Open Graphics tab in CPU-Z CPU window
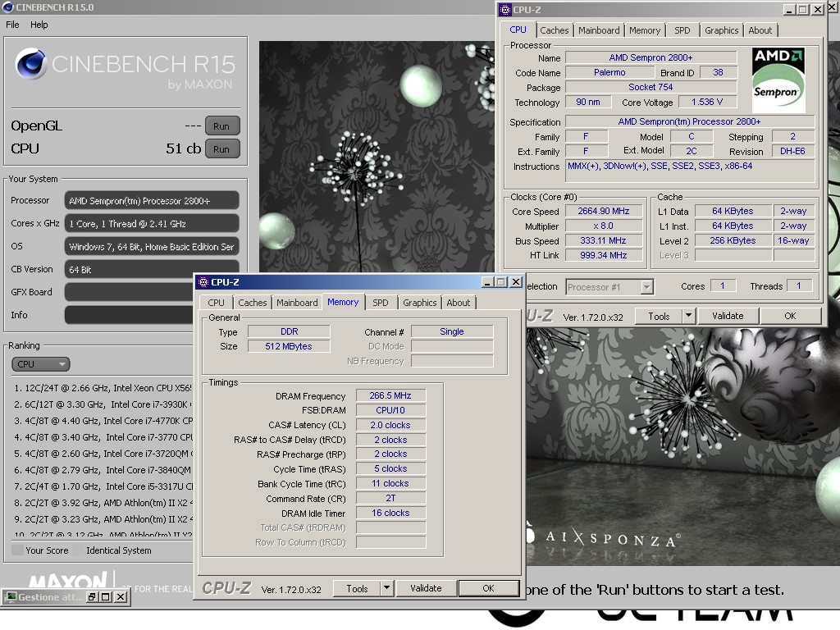The width and height of the screenshot is (840, 630). (x=721, y=30)
